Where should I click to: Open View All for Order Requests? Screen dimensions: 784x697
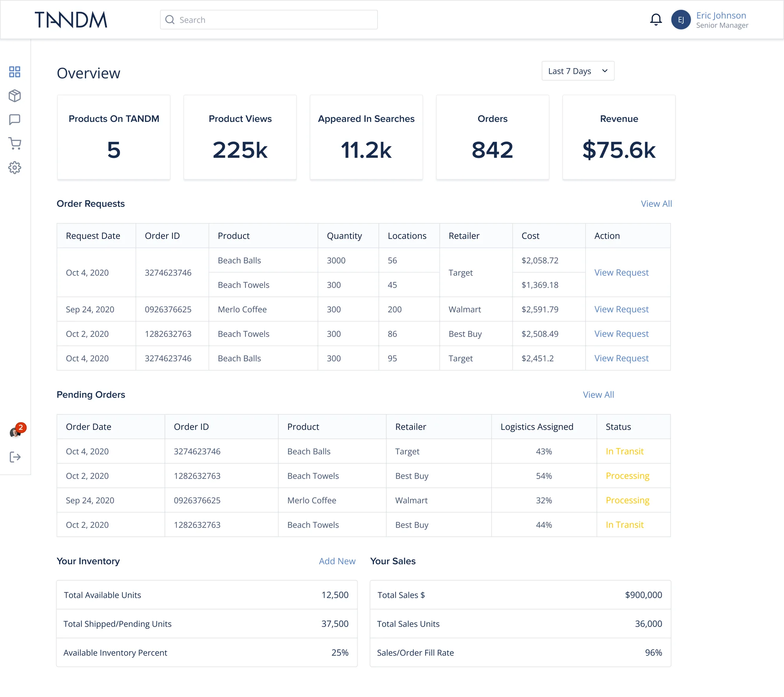click(x=656, y=204)
